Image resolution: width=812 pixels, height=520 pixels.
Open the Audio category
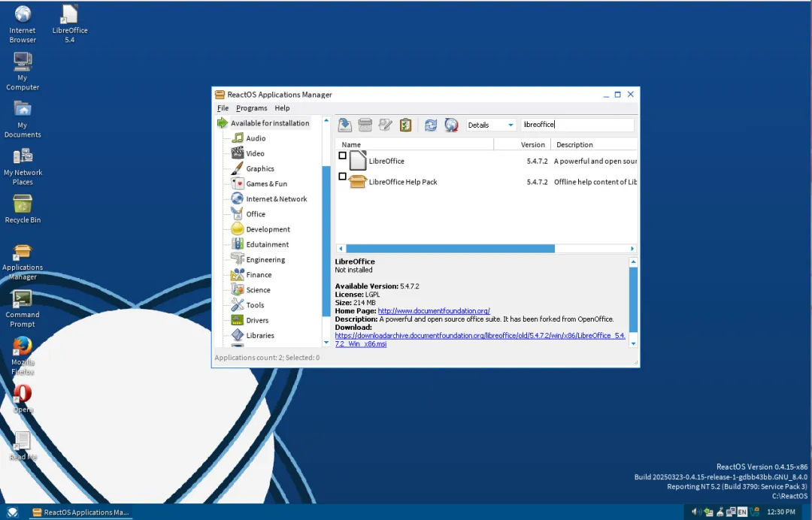pos(249,138)
